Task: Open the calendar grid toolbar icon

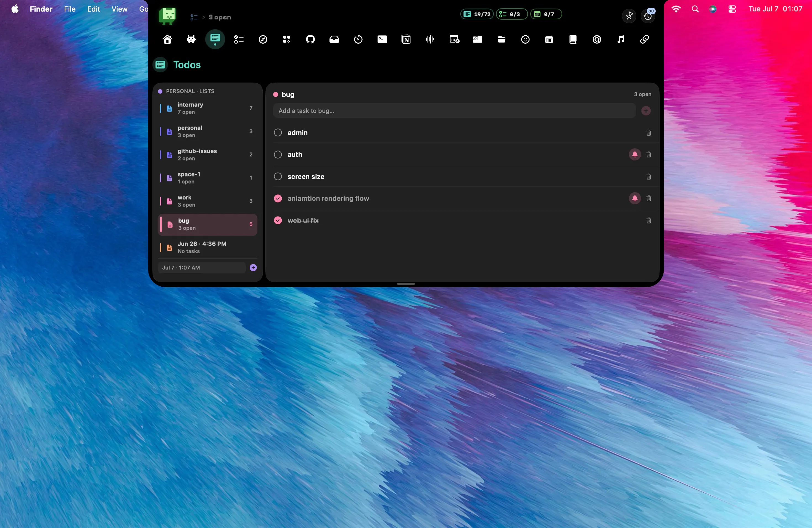Action: point(549,39)
